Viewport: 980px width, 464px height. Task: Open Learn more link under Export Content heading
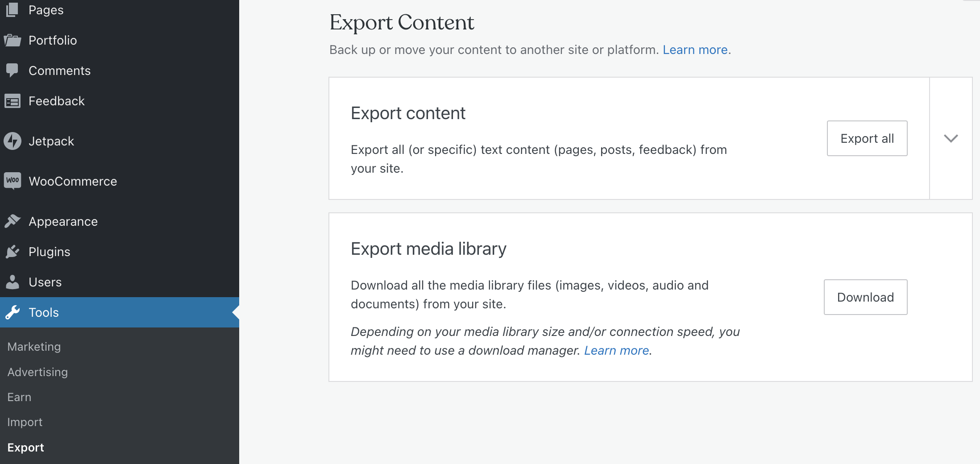(695, 50)
